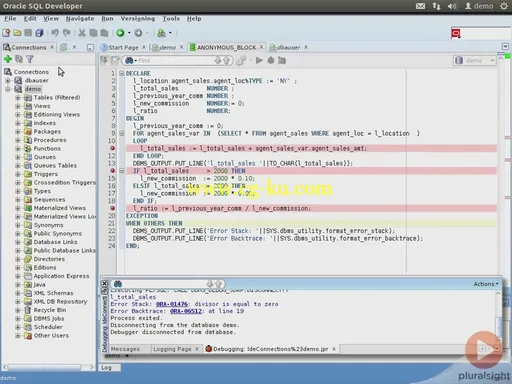Click the Copy icon in main toolbar
Viewport: 512px width, 384px height.
click(93, 33)
